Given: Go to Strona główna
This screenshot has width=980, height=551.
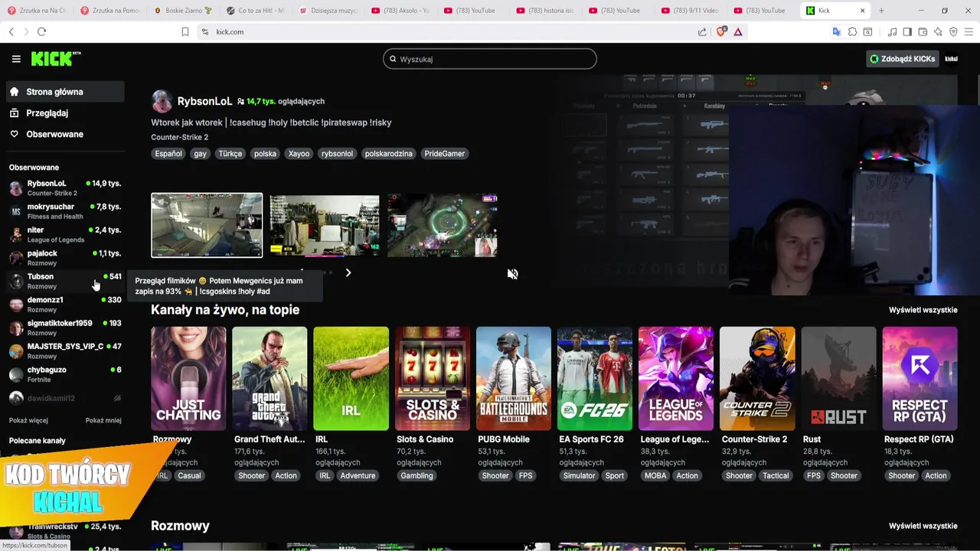Looking at the screenshot, I should [65, 92].
